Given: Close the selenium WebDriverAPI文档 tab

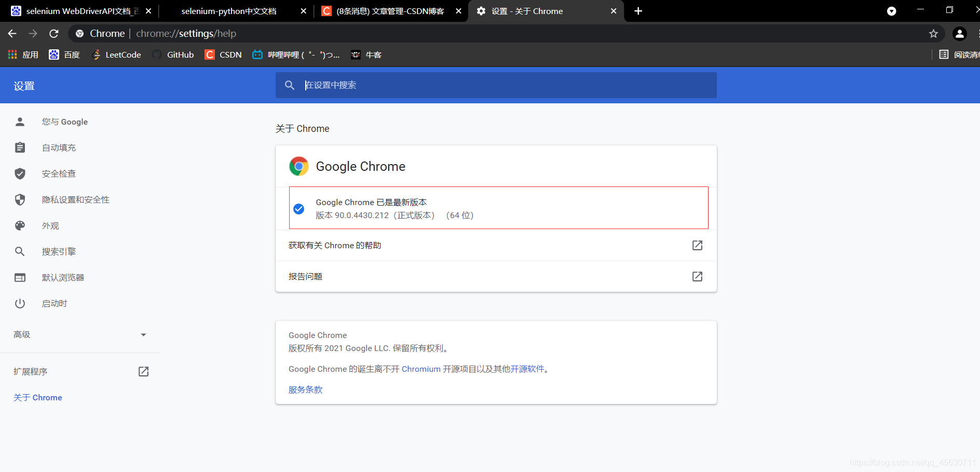Looking at the screenshot, I should [148, 11].
